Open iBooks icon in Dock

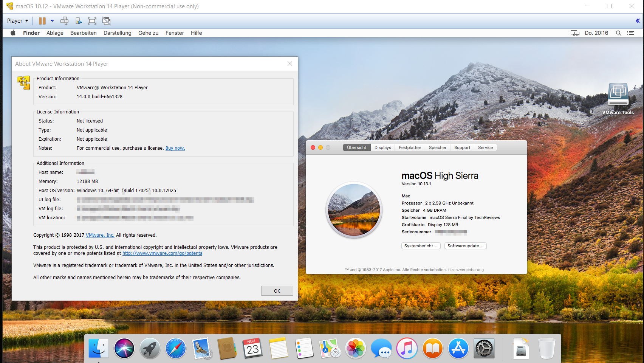[433, 348]
